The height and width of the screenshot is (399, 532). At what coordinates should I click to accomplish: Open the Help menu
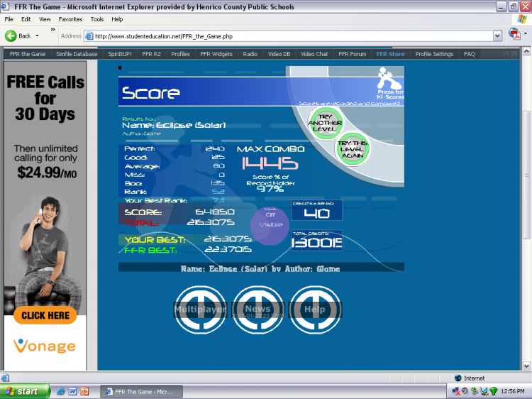tap(117, 19)
